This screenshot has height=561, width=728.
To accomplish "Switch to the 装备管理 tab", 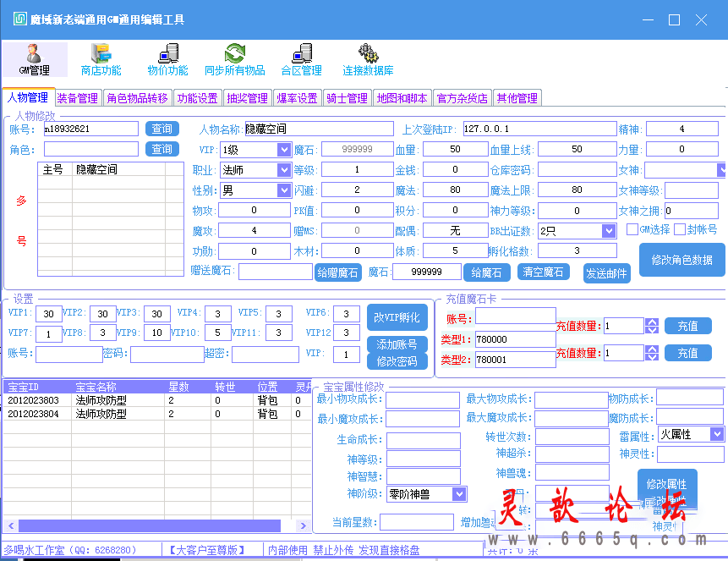I will click(77, 98).
